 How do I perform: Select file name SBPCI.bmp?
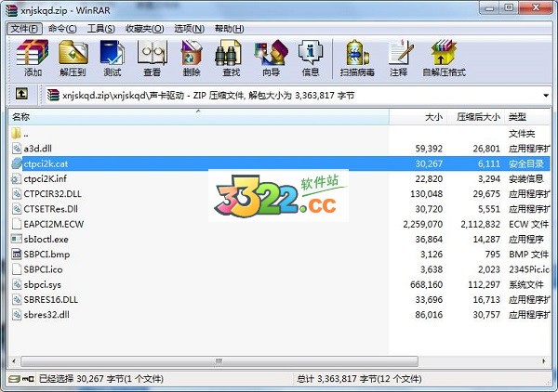click(46, 255)
